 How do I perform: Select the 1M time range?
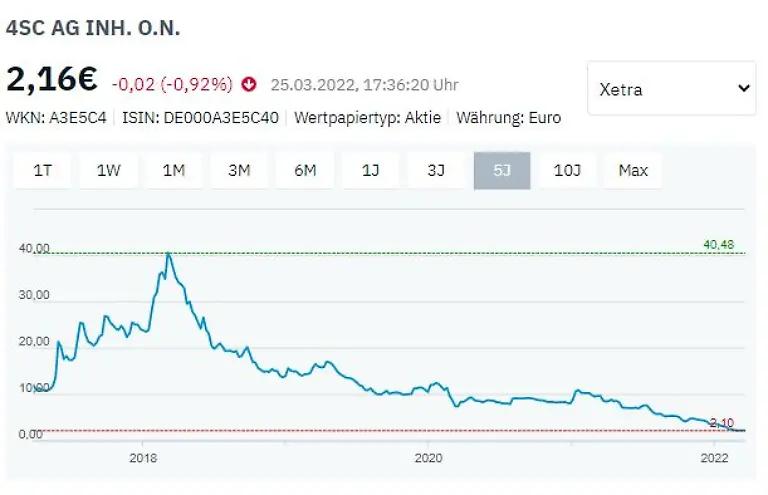click(174, 170)
